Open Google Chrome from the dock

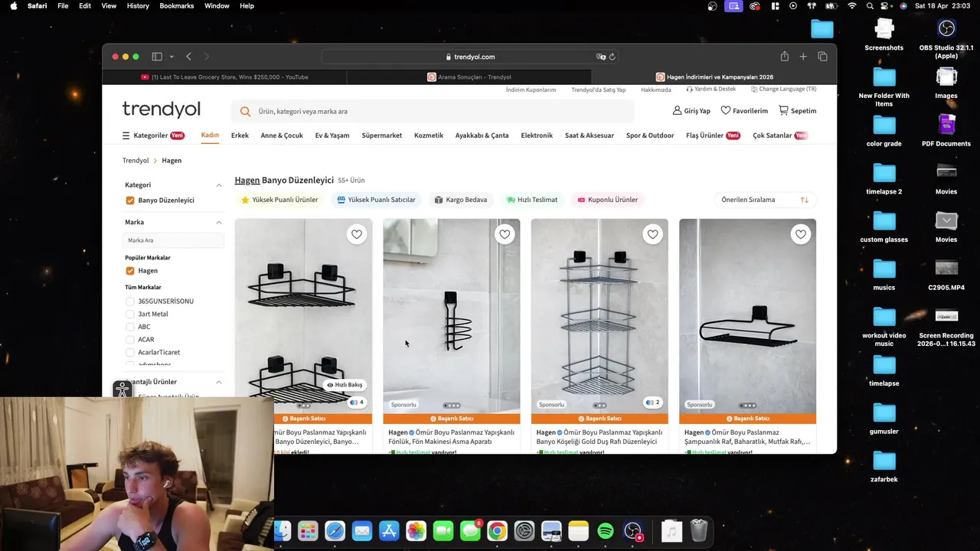(x=497, y=531)
